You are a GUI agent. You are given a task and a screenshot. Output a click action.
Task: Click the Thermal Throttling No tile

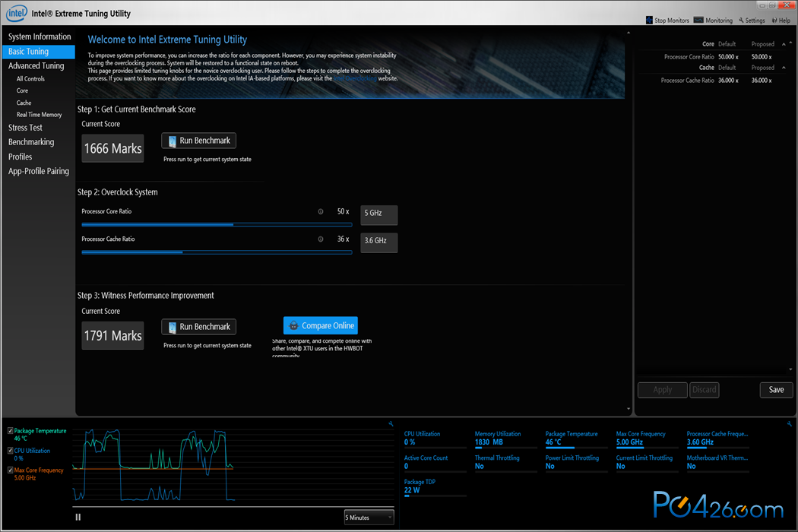506,463
